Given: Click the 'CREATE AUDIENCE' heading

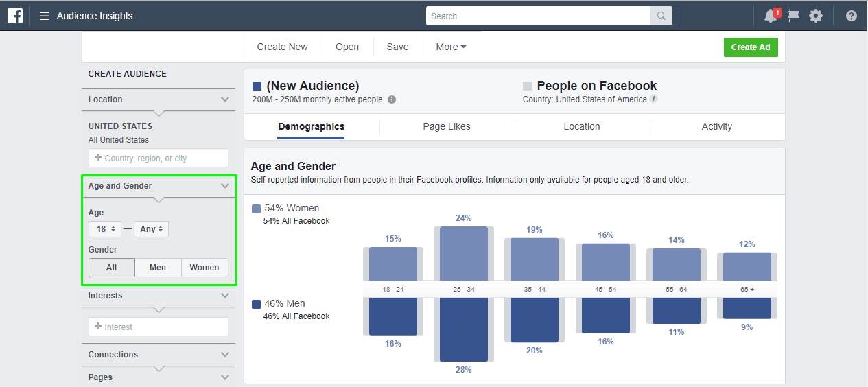Looking at the screenshot, I should point(128,74).
